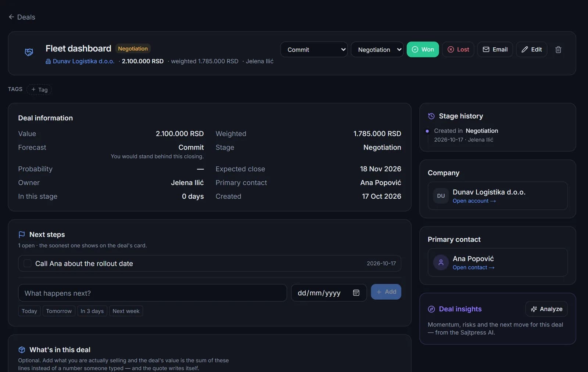Mark the deal as Won
Image resolution: width=588 pixels, height=372 pixels.
pos(423,50)
